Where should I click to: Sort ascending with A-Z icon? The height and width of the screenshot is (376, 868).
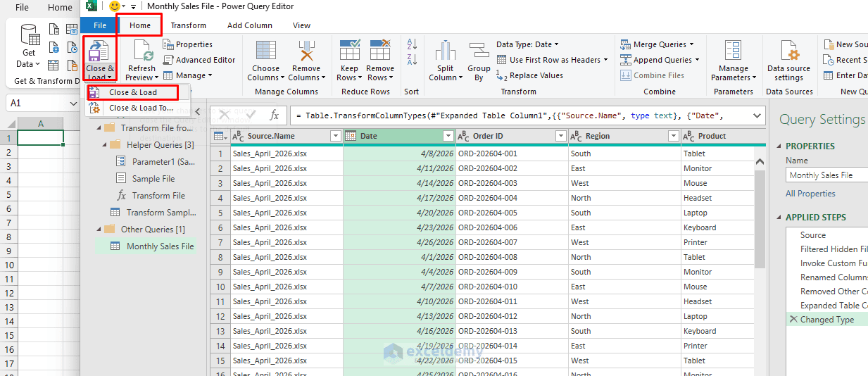(x=413, y=44)
